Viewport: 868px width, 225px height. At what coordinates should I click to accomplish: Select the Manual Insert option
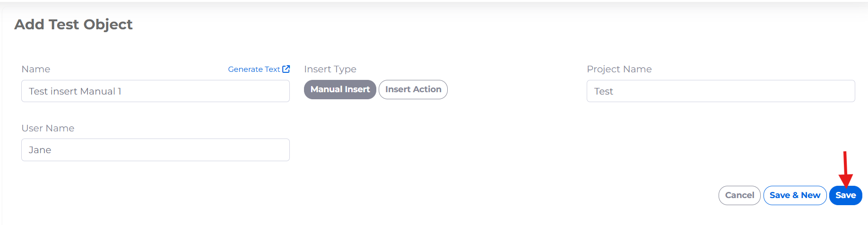point(340,89)
